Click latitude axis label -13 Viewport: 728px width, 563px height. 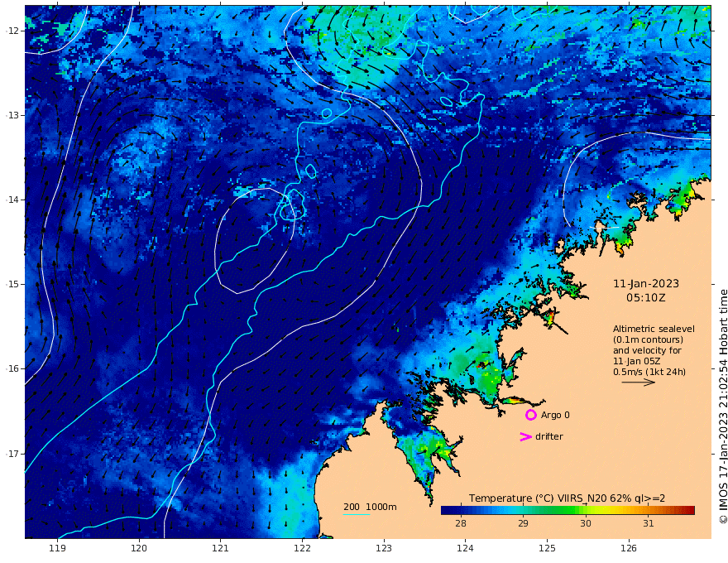pos(12,115)
